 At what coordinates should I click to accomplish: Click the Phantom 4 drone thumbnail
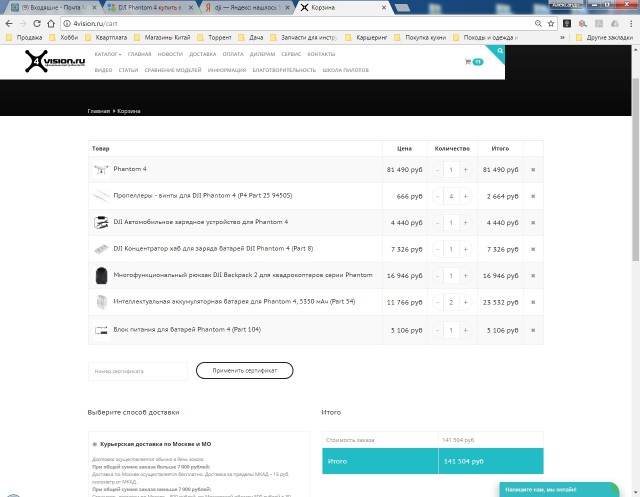pos(100,170)
